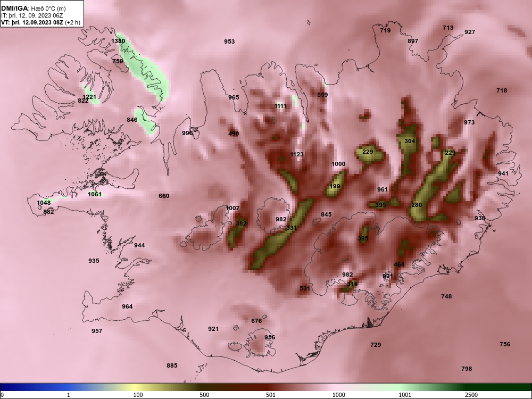
Task: Click the map value '1061'
Action: point(95,194)
